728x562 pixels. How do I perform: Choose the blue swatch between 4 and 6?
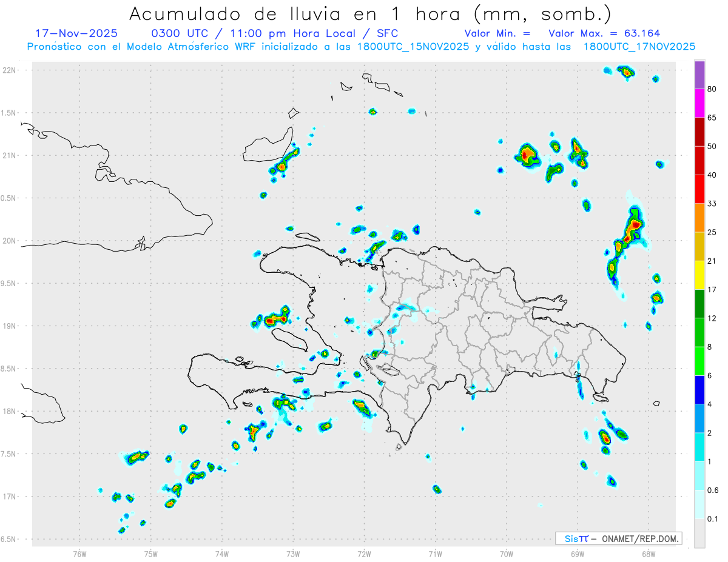[699, 390]
